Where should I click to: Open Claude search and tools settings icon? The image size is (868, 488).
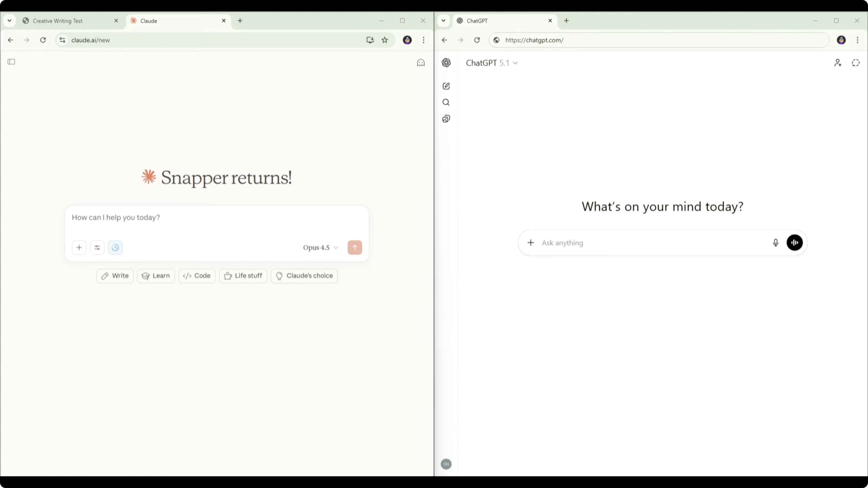tap(97, 248)
